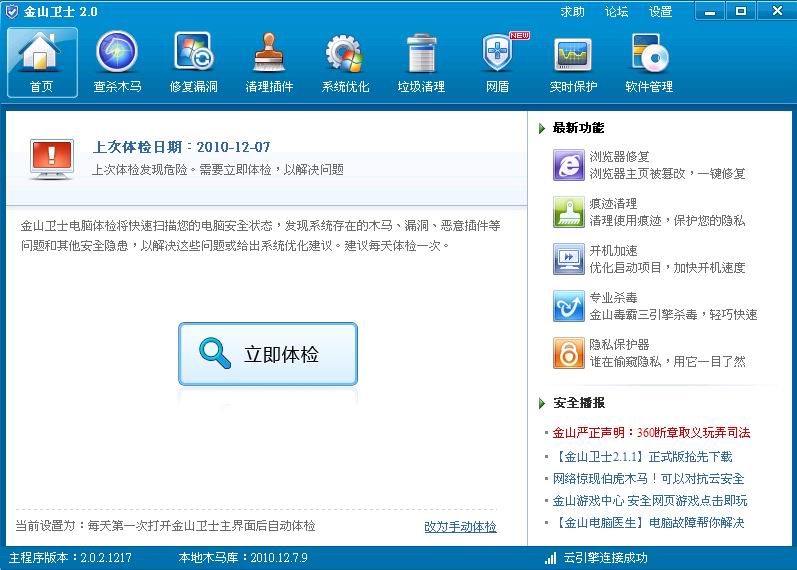
Task: Open 修复漏洞 vulnerability repair
Action: pyautogui.click(x=194, y=63)
